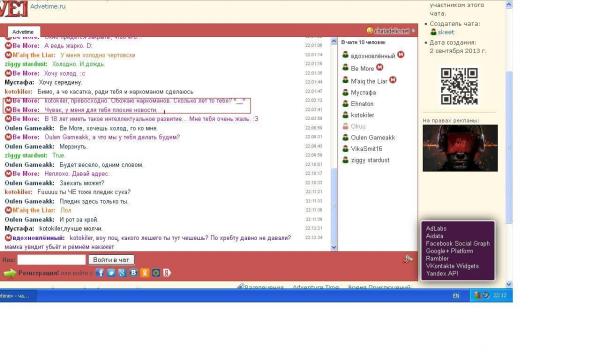Click the Yandex login icon
Image resolution: width=600 pixels, height=360 pixels.
[167, 273]
